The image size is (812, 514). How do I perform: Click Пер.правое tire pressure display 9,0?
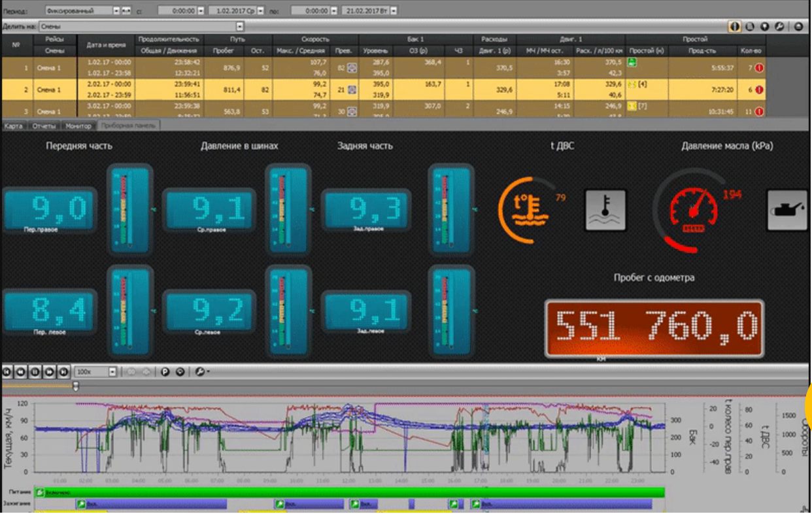(x=50, y=210)
